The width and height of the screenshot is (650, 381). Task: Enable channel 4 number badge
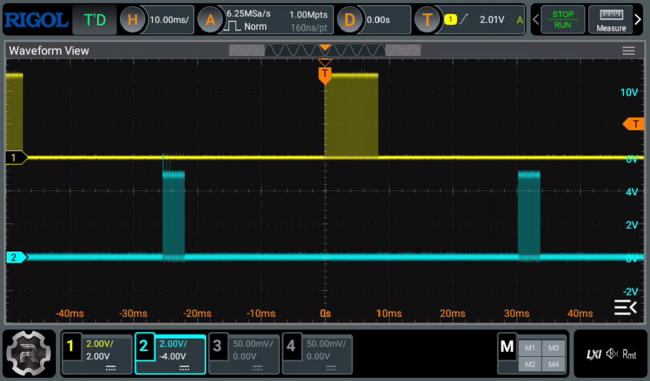click(x=291, y=346)
